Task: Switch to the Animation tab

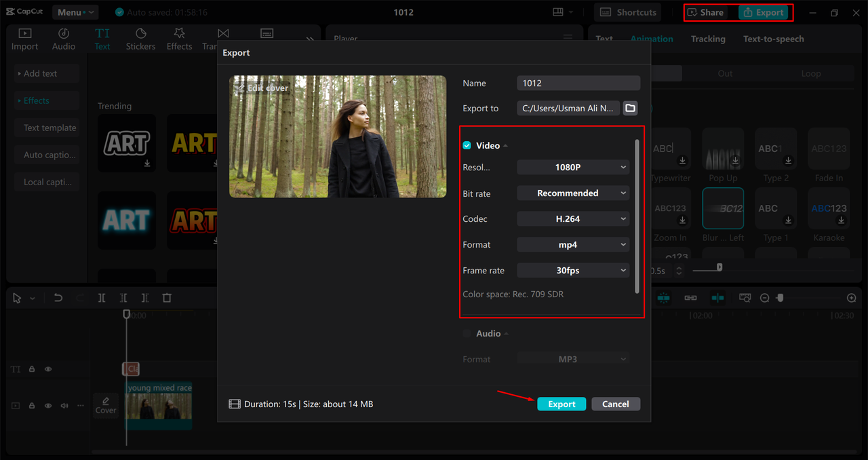Action: pyautogui.click(x=652, y=39)
